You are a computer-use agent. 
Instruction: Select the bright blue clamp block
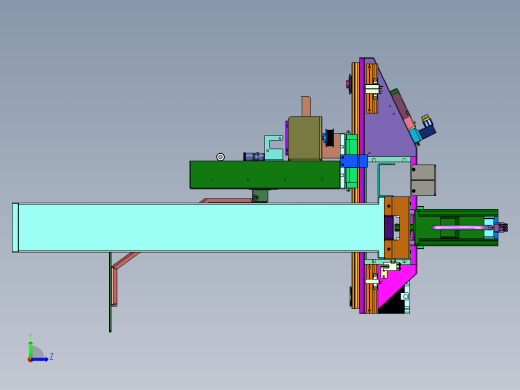[354, 161]
